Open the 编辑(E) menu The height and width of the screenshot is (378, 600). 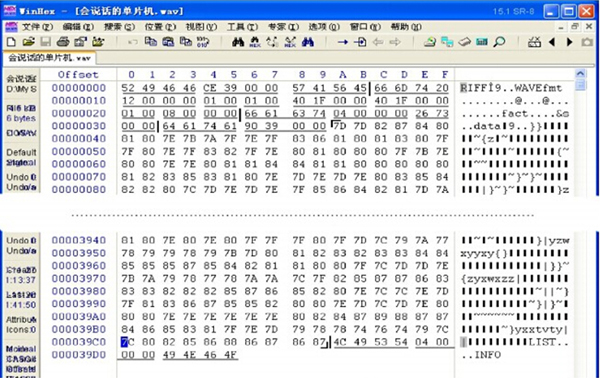[x=78, y=27]
